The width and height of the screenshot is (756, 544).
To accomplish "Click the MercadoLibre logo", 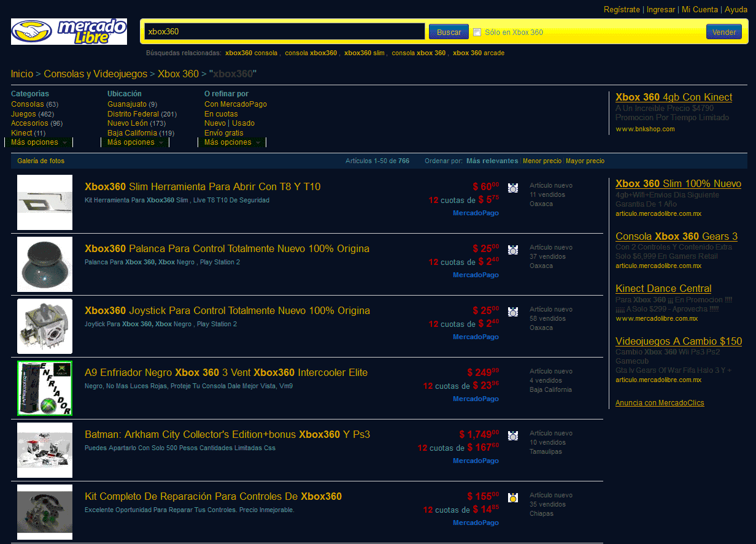I will coord(69,31).
